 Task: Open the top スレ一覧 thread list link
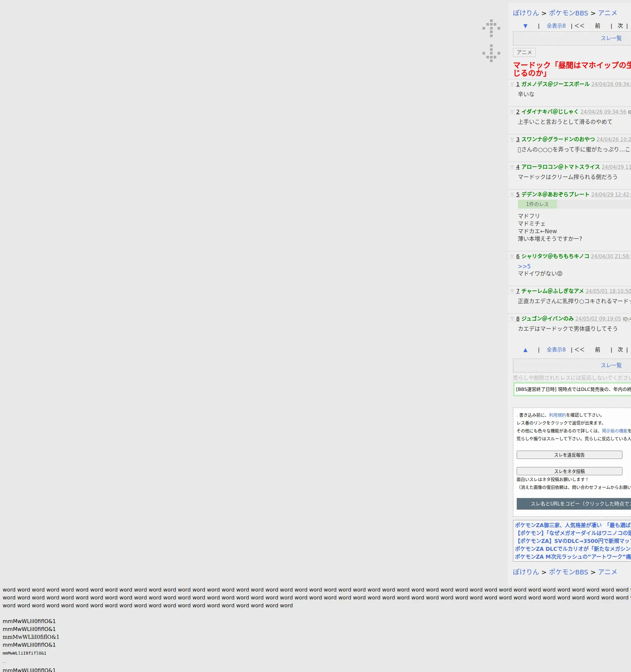click(611, 38)
